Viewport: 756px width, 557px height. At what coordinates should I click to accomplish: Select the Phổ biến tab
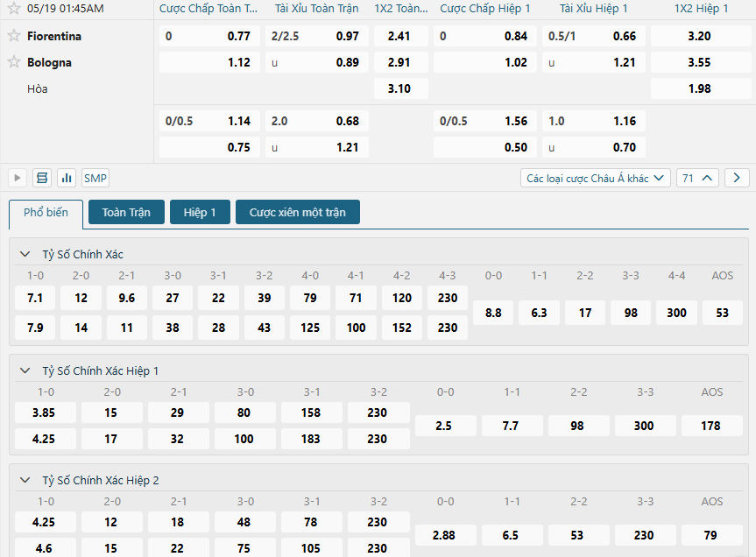coord(46,213)
